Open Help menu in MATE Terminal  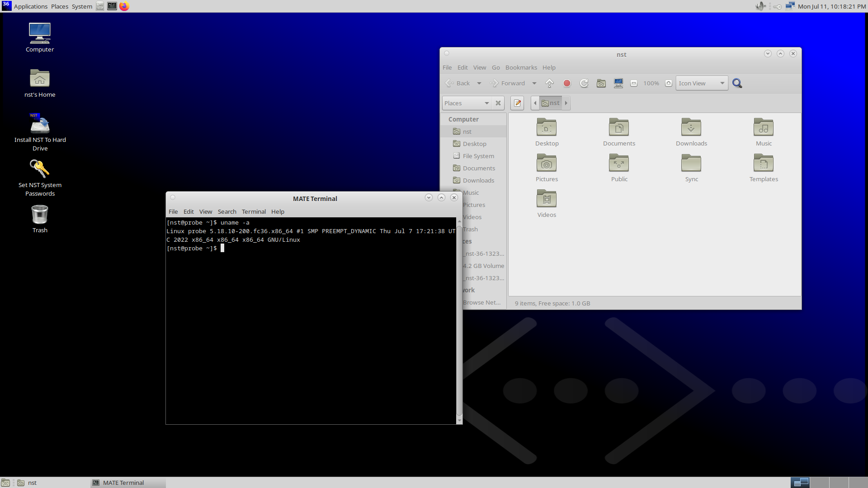click(278, 211)
